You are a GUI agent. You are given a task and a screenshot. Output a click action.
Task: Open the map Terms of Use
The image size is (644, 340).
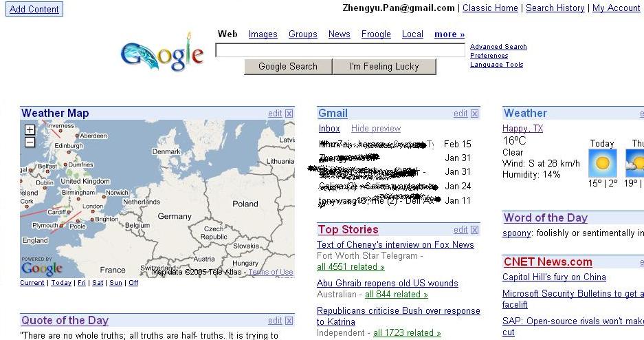[x=271, y=272]
